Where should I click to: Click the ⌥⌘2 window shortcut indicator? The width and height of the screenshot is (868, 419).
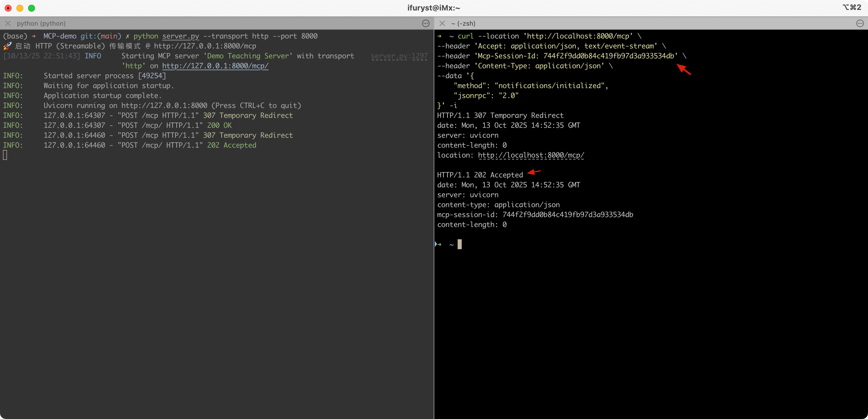click(852, 7)
